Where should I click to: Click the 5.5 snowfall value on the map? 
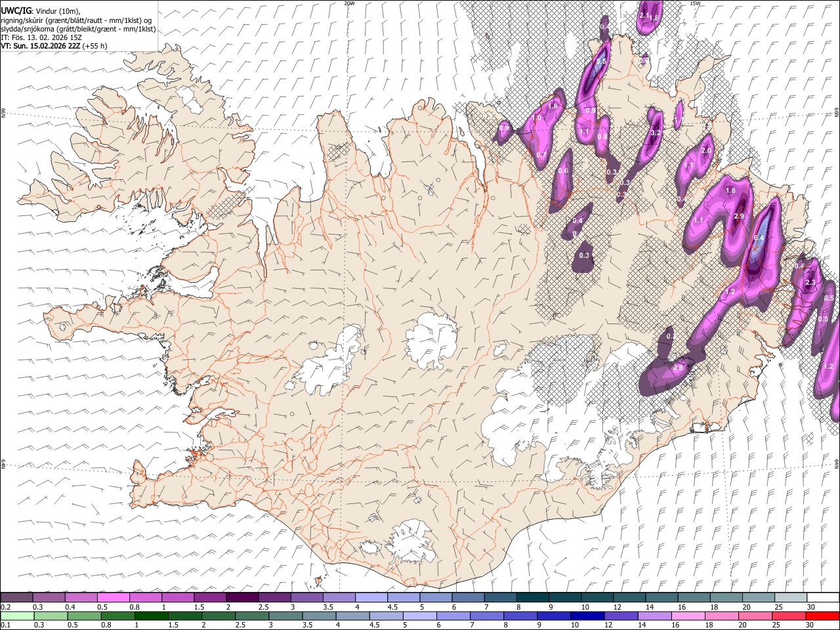[600, 62]
